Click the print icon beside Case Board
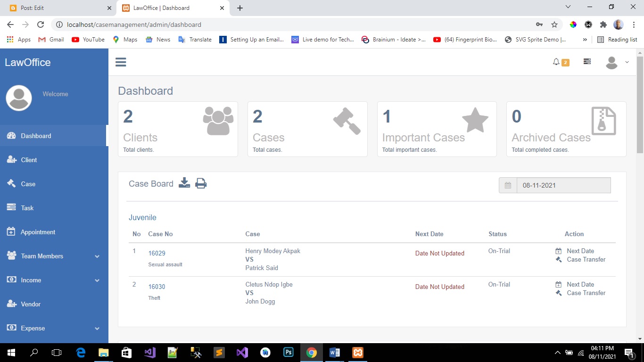This screenshot has width=644, height=362. coord(201,183)
